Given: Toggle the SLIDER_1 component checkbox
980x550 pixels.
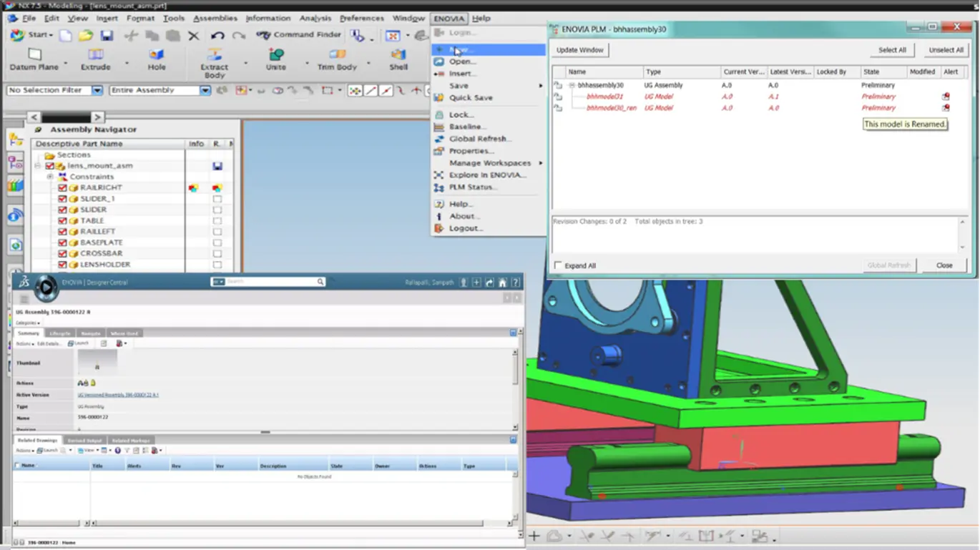Looking at the screenshot, I should tap(62, 199).
